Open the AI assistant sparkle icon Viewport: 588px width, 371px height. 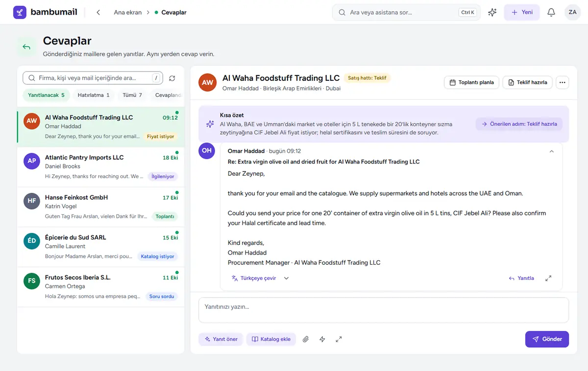point(492,12)
